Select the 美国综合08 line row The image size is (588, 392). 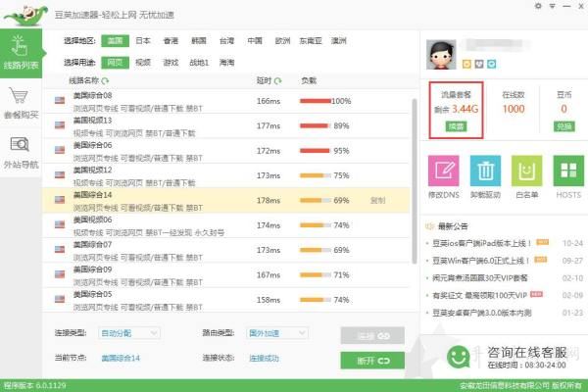[x=226, y=101]
